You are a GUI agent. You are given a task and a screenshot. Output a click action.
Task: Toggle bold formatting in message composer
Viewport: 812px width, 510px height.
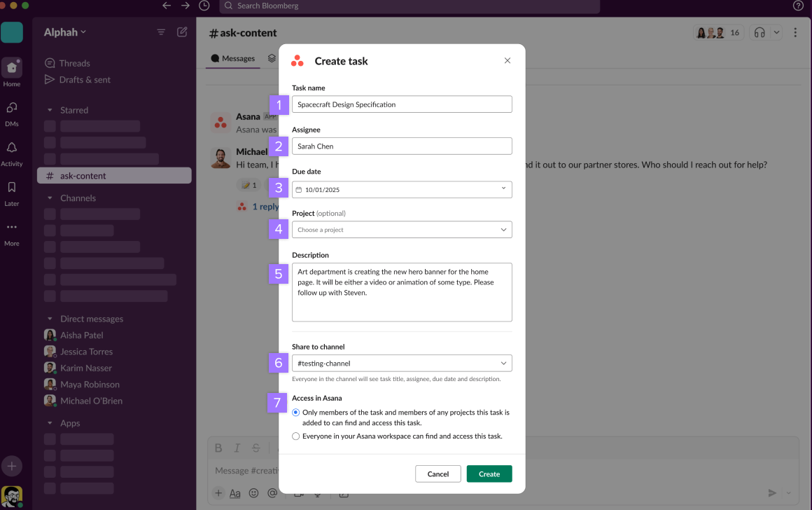tap(218, 448)
